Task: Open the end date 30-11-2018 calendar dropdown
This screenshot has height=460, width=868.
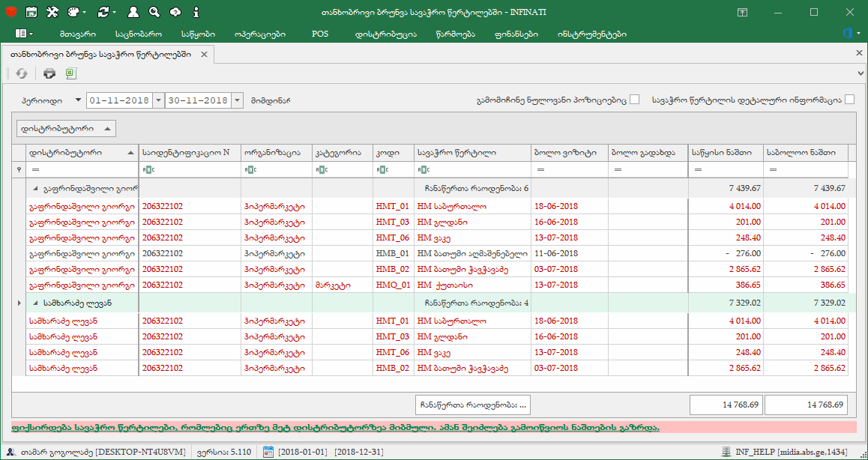Action: tap(237, 100)
